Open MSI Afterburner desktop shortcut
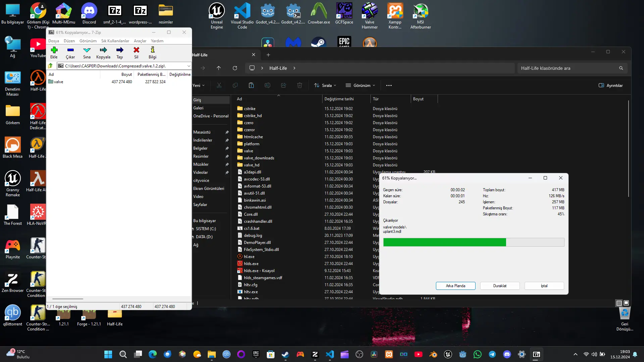Viewport: 644px width, 362px height. click(420, 16)
